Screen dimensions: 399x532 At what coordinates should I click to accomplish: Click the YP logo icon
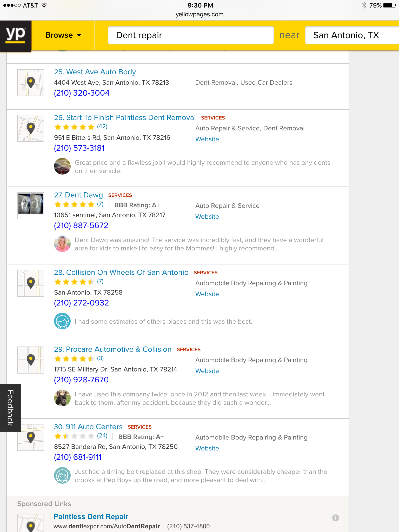point(16,35)
